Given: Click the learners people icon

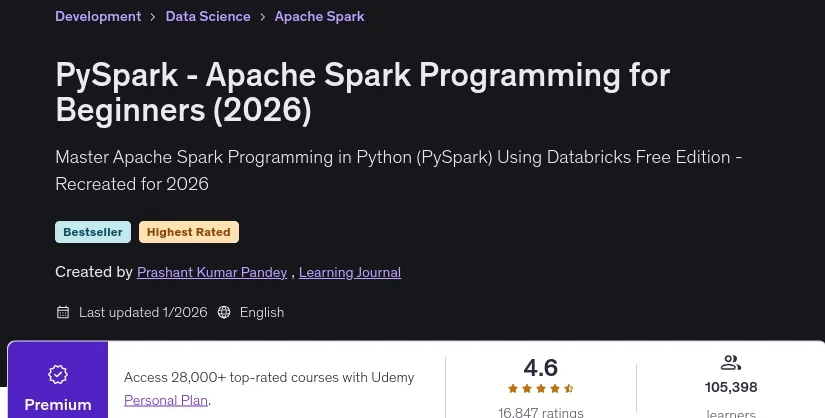Looking at the screenshot, I should tap(731, 363).
